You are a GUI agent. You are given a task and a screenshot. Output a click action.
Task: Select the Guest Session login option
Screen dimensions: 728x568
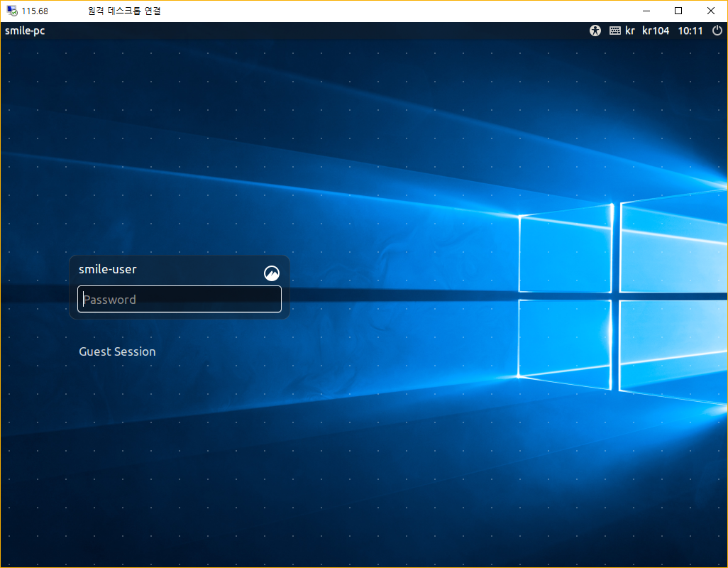117,351
